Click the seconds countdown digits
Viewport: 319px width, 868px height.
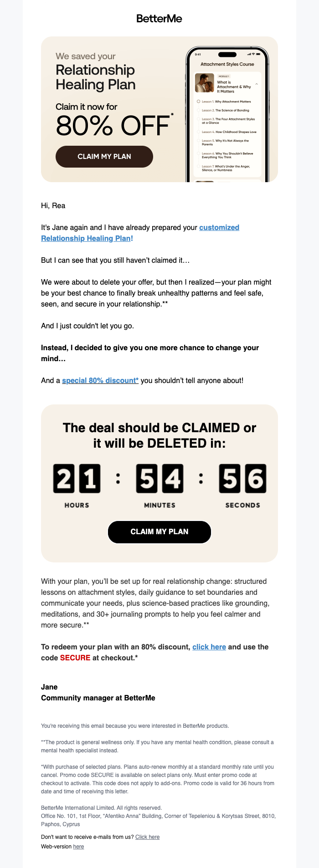coord(242,479)
